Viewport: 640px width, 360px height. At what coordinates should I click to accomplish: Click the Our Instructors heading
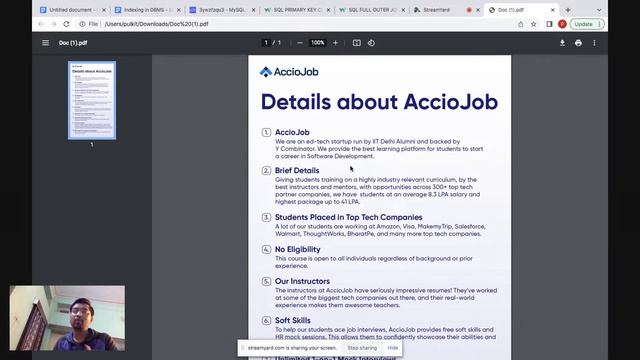(x=302, y=281)
